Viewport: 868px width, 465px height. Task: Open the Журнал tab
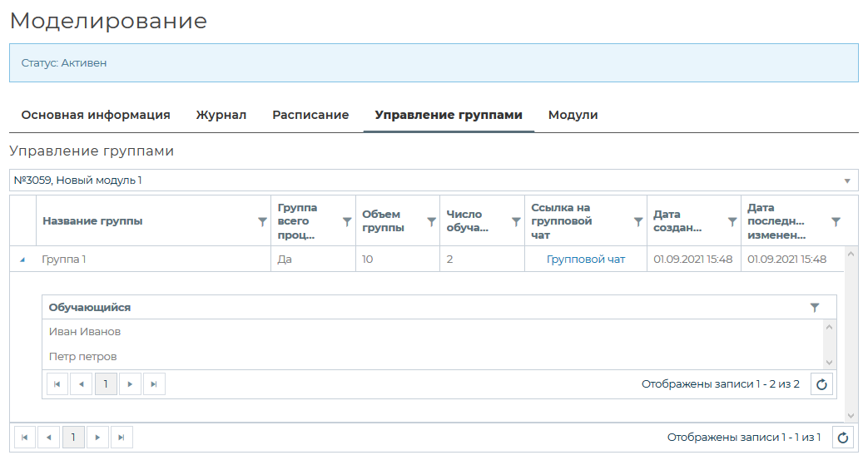(x=221, y=115)
